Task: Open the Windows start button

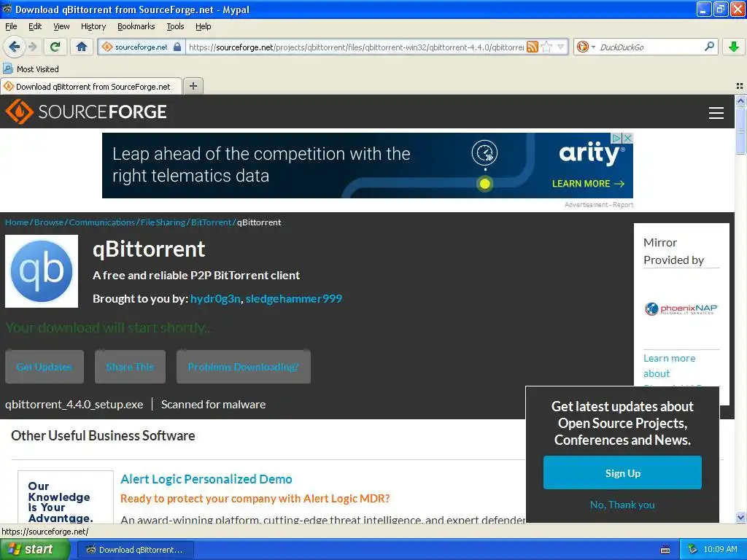Action: coord(35,549)
